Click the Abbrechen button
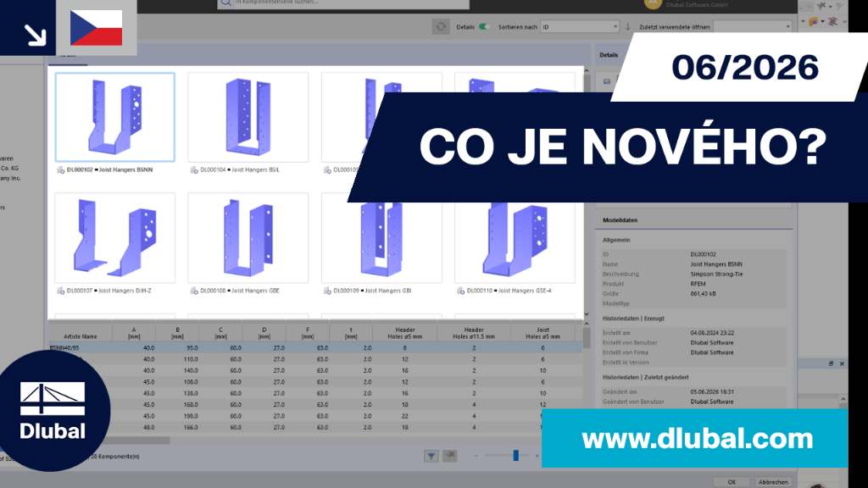 pyautogui.click(x=773, y=482)
